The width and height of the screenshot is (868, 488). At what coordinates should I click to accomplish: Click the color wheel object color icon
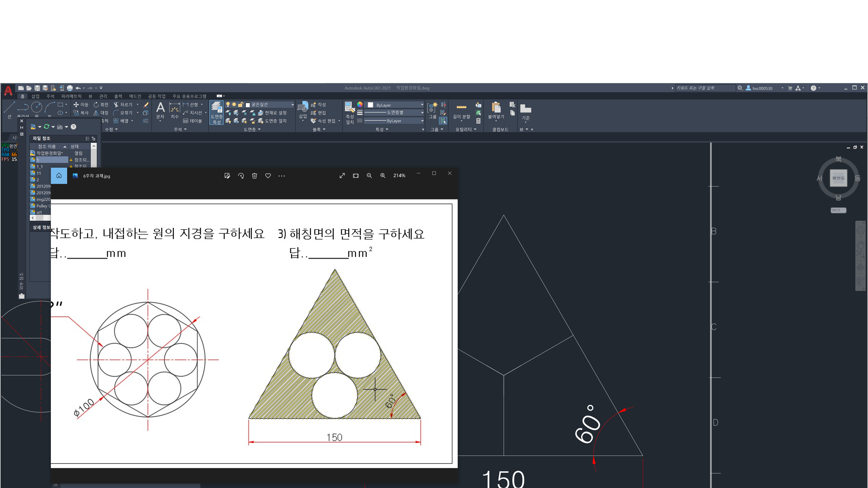point(360,104)
